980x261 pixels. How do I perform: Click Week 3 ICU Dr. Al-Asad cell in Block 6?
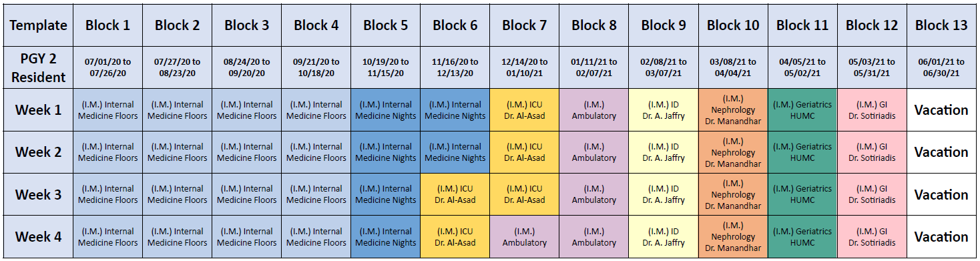(x=455, y=194)
